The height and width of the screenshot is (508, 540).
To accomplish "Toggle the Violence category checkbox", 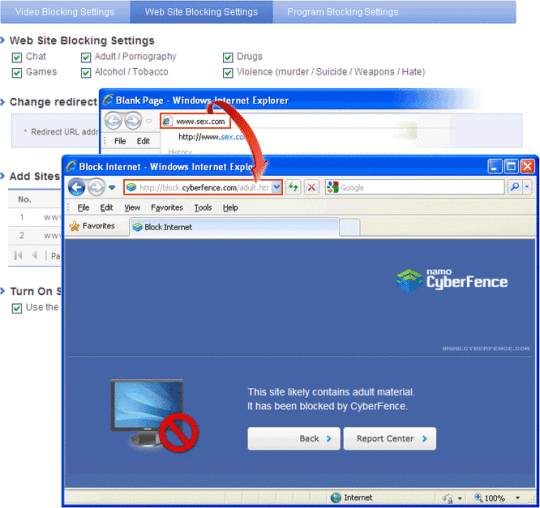I will (x=228, y=73).
